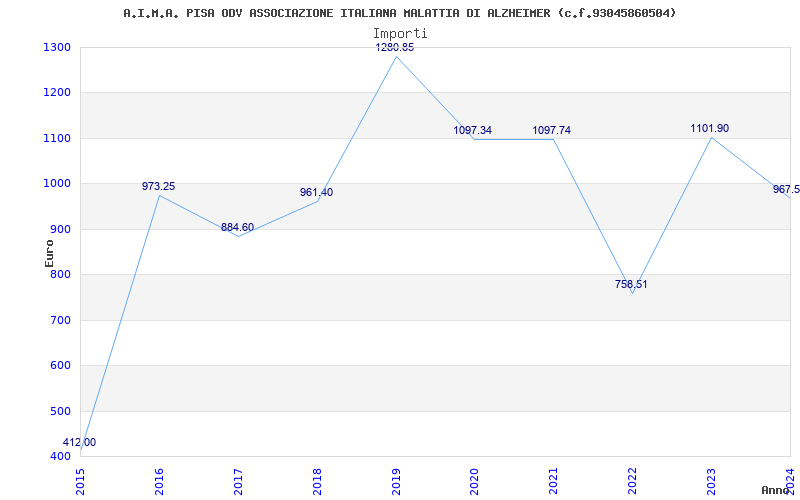This screenshot has height=500, width=800.
Task: Click the 2017 x-axis year label
Action: point(238,481)
